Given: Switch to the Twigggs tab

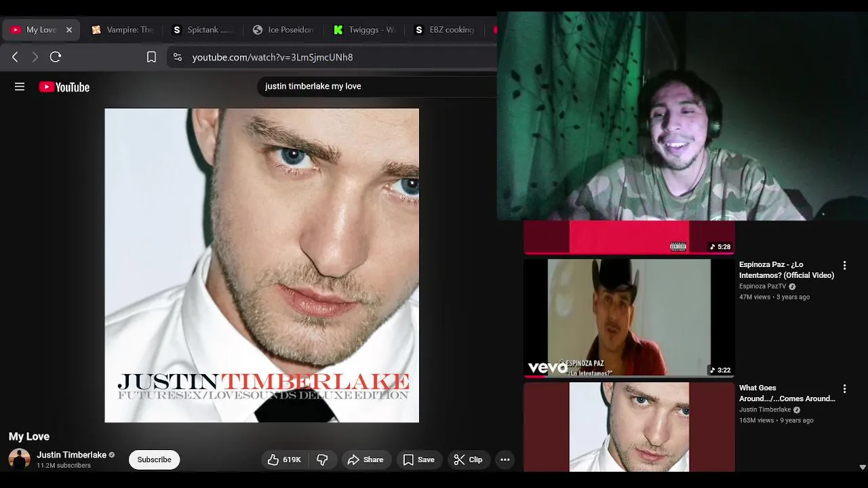Looking at the screenshot, I should [364, 30].
